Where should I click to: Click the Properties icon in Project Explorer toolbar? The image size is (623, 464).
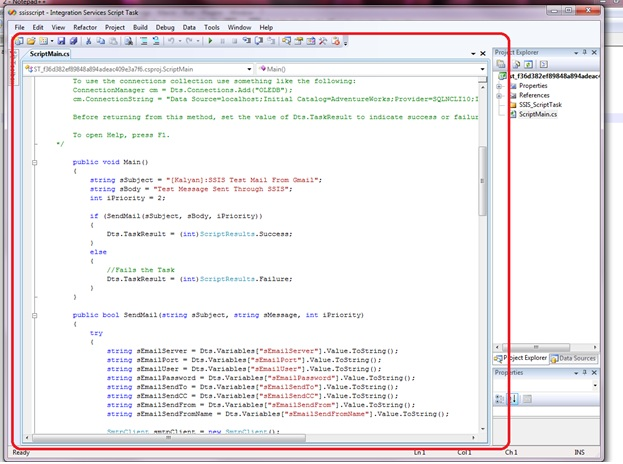(x=501, y=64)
